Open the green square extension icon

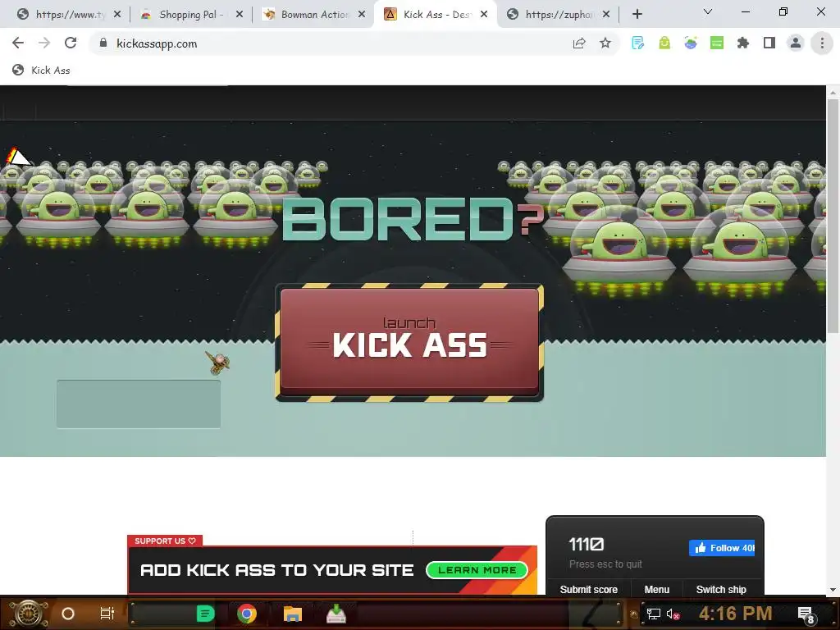(717, 43)
